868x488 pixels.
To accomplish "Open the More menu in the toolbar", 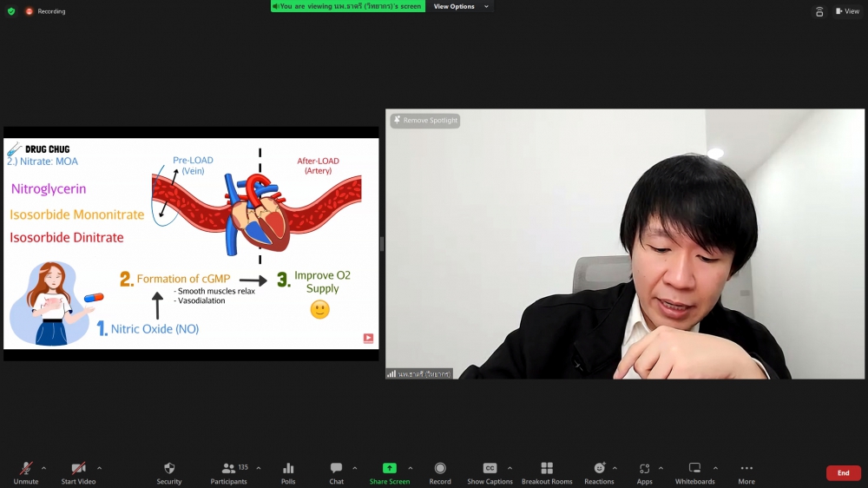I will [x=746, y=469].
